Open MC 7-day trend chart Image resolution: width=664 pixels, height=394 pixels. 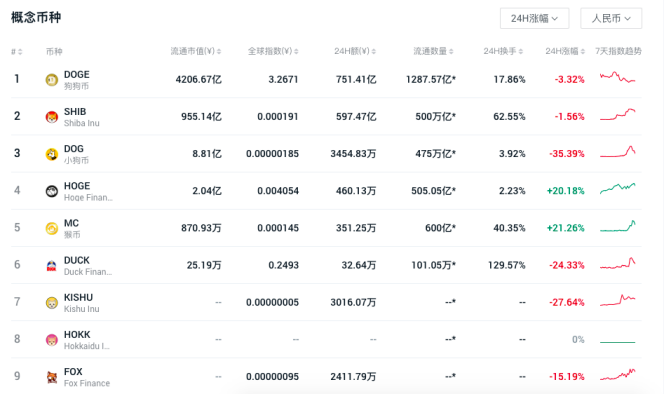pos(617,226)
